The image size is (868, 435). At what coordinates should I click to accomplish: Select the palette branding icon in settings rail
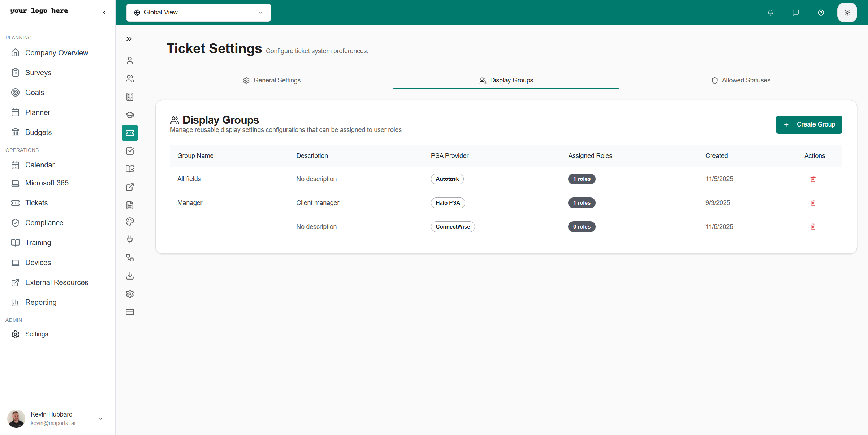pos(130,222)
